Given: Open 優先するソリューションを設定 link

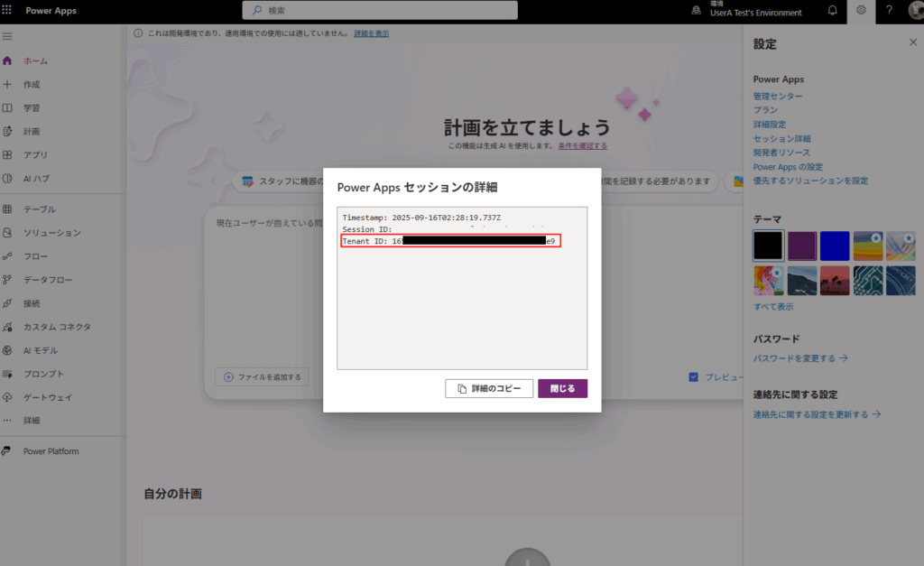Looking at the screenshot, I should tap(810, 181).
